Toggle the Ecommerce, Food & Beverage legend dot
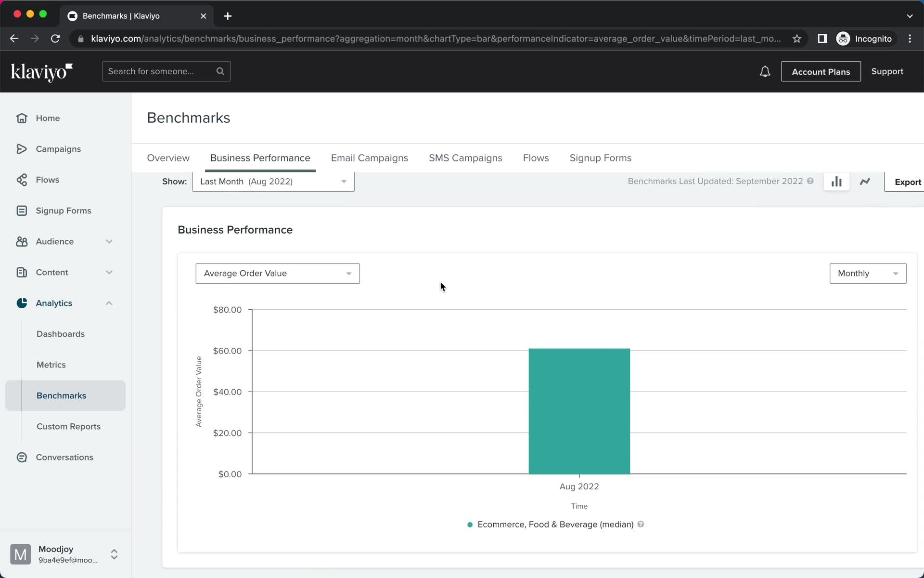This screenshot has width=924, height=578. click(x=470, y=525)
